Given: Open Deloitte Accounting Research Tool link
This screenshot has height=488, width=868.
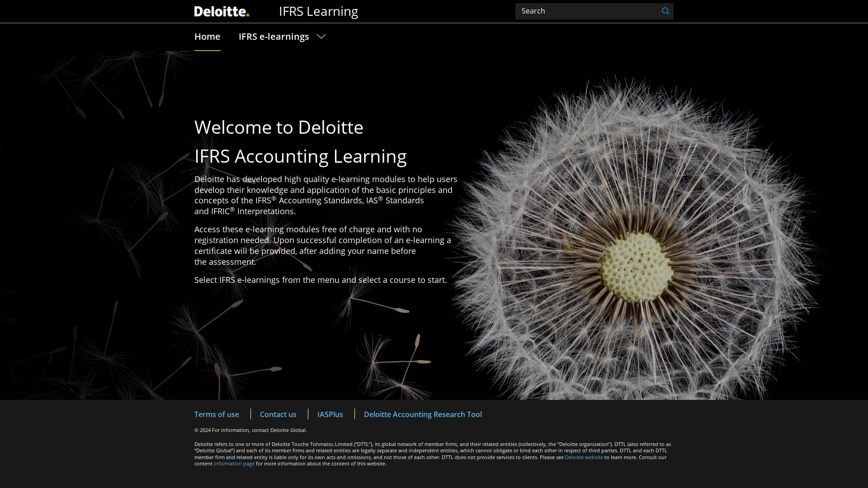Looking at the screenshot, I should pos(423,414).
